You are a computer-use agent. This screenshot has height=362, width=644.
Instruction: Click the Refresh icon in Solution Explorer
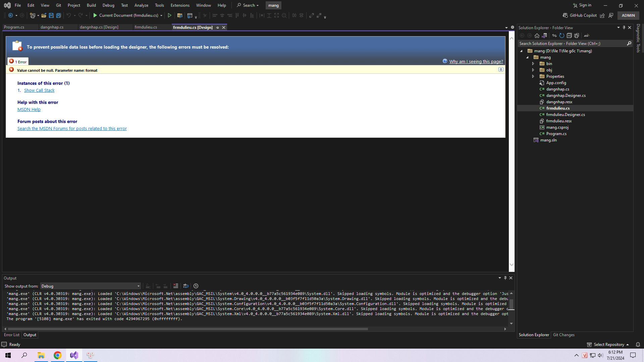point(561,36)
